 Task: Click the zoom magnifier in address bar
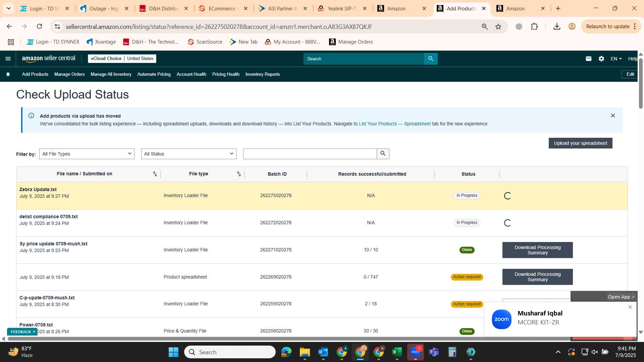(485, 26)
